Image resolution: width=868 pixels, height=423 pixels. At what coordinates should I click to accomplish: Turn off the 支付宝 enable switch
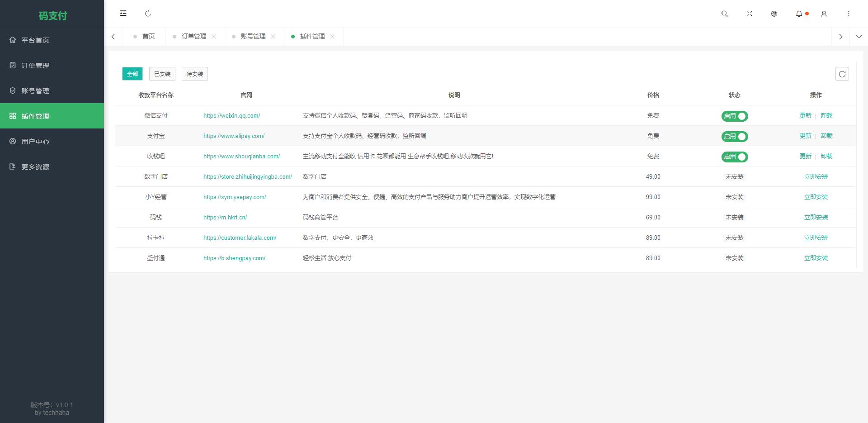coord(735,136)
